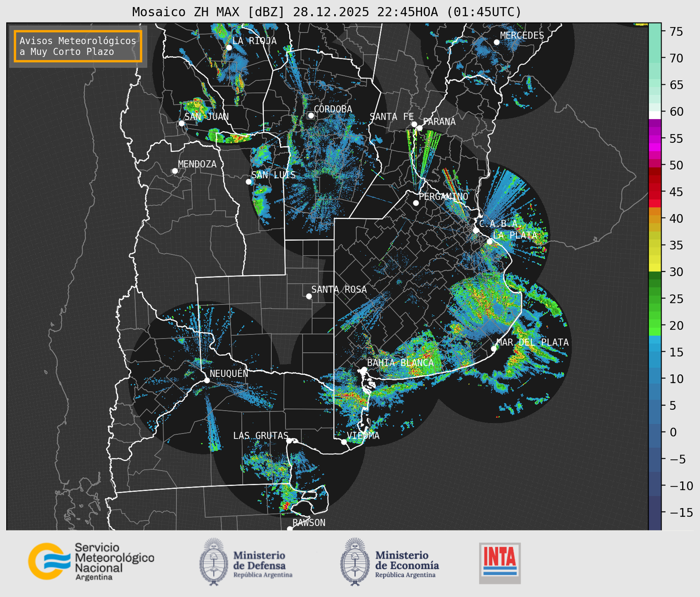Click the Avisos Meteorológicos a Muy Corto Plazo box
Image resolution: width=700 pixels, height=597 pixels.
point(78,46)
